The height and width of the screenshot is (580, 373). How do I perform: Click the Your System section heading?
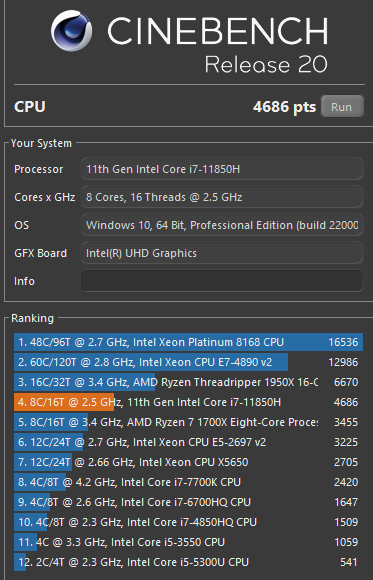[x=41, y=143]
